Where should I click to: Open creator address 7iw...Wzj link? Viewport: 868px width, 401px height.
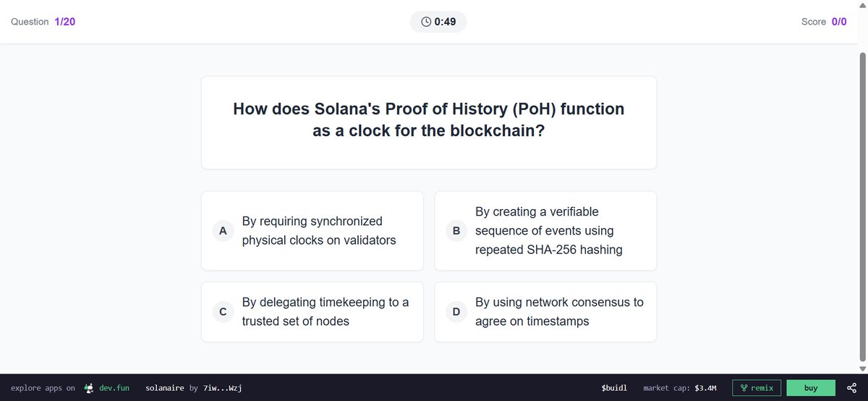[x=221, y=388]
